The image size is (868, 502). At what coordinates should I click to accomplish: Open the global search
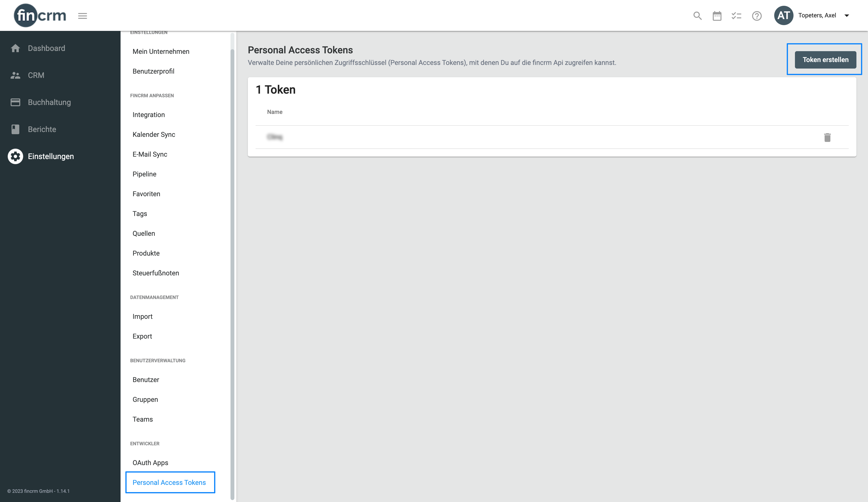coord(697,15)
